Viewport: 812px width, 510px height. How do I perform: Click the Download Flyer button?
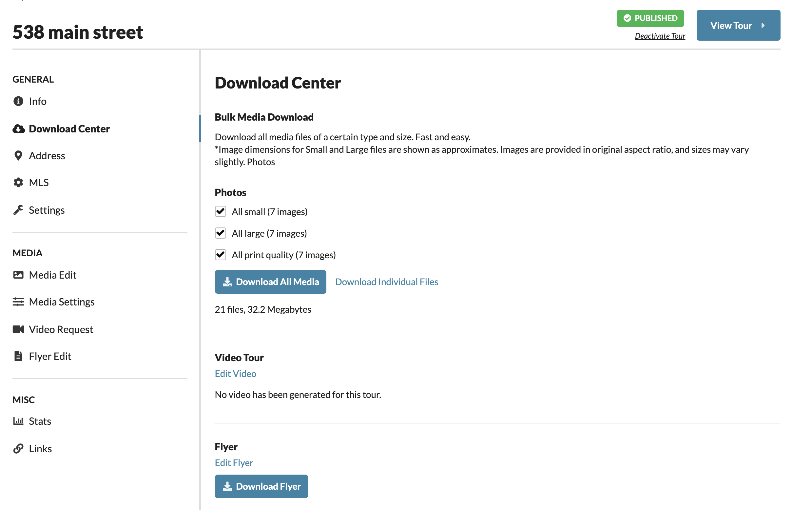(x=261, y=486)
